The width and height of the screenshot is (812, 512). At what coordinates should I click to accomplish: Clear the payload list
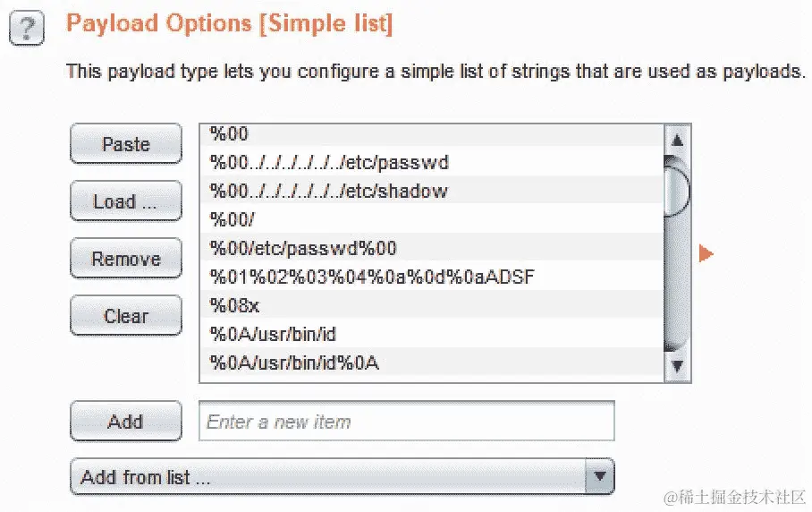click(125, 316)
